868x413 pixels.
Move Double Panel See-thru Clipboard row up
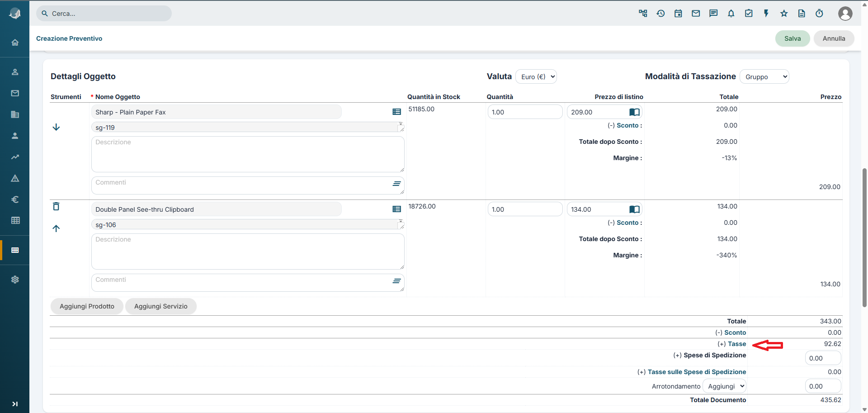56,228
